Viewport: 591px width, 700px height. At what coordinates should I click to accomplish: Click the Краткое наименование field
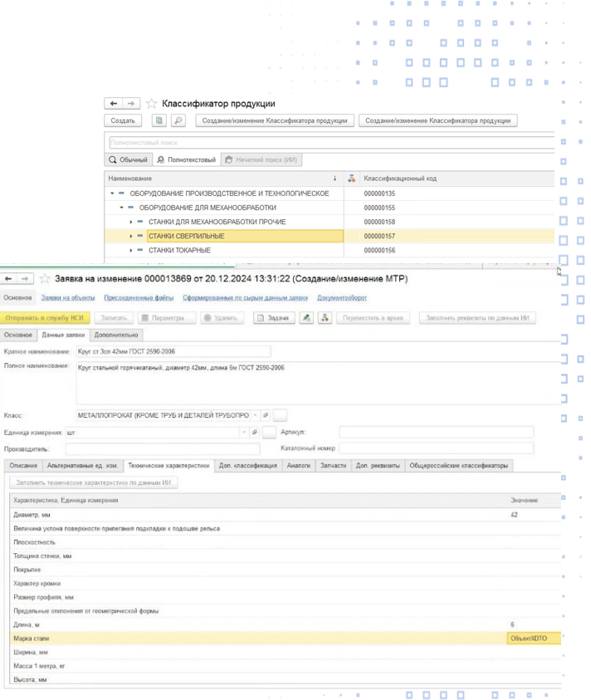[173, 351]
